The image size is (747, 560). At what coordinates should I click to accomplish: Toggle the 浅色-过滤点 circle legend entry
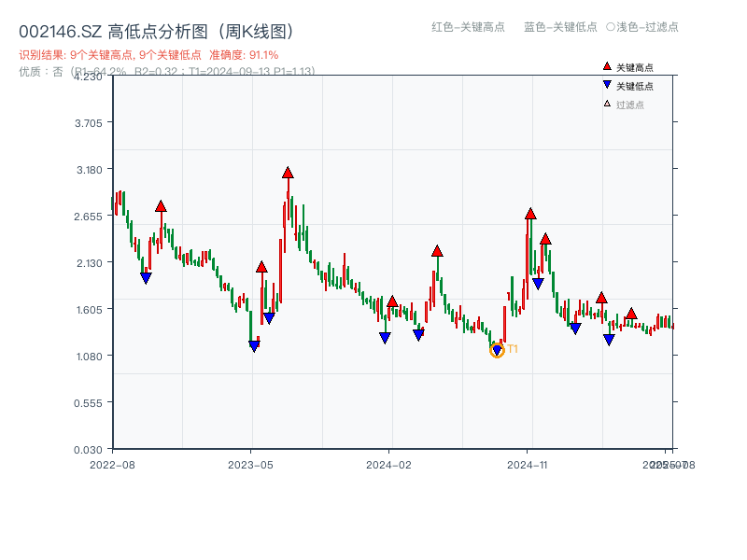tap(643, 28)
